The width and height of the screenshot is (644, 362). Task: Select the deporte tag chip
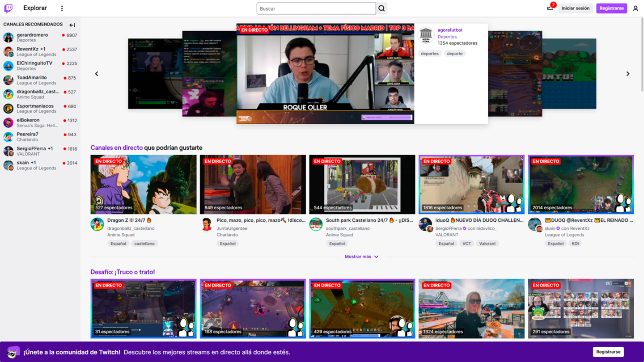pos(455,54)
